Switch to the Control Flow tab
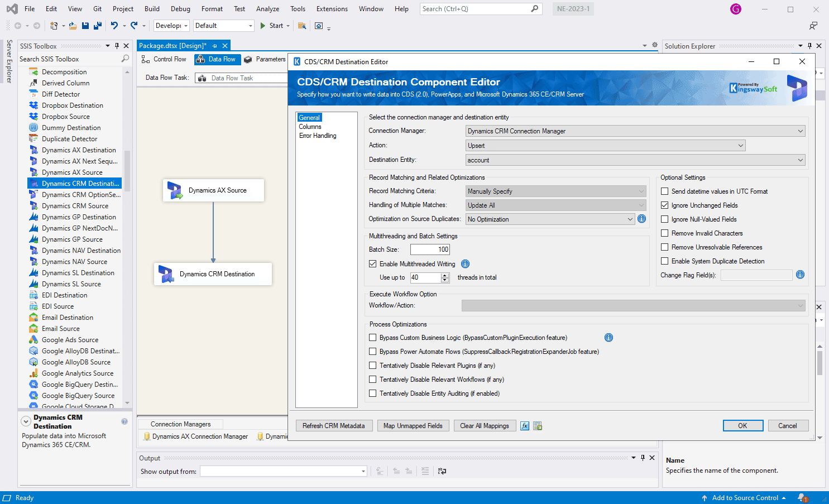829x504 pixels. (164, 59)
